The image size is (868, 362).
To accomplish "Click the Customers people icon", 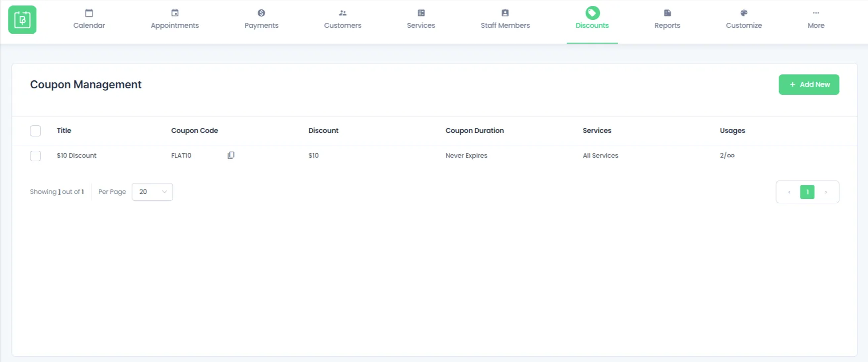I will tap(343, 13).
